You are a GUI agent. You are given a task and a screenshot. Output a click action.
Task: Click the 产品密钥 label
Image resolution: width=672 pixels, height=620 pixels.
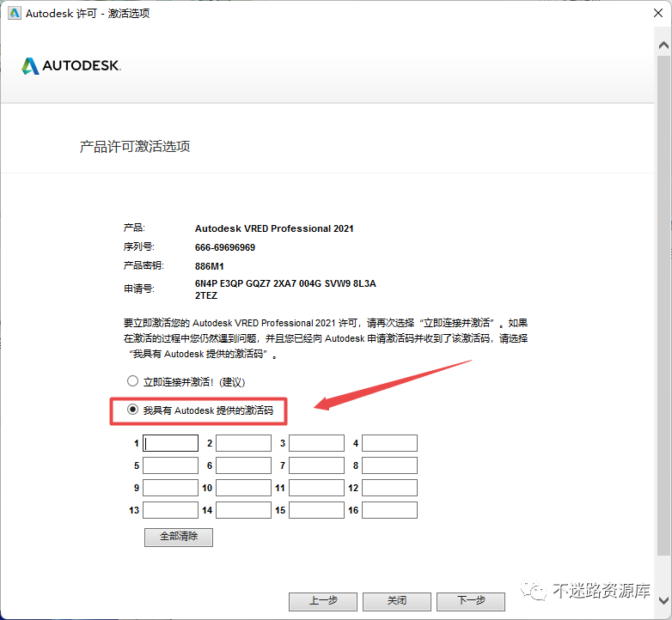[x=144, y=265]
